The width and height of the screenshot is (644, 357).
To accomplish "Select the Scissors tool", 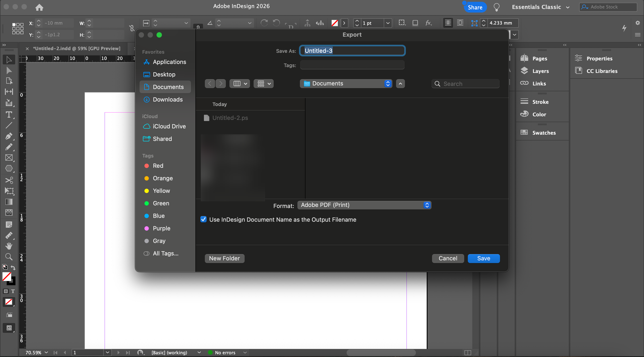I will tap(9, 180).
